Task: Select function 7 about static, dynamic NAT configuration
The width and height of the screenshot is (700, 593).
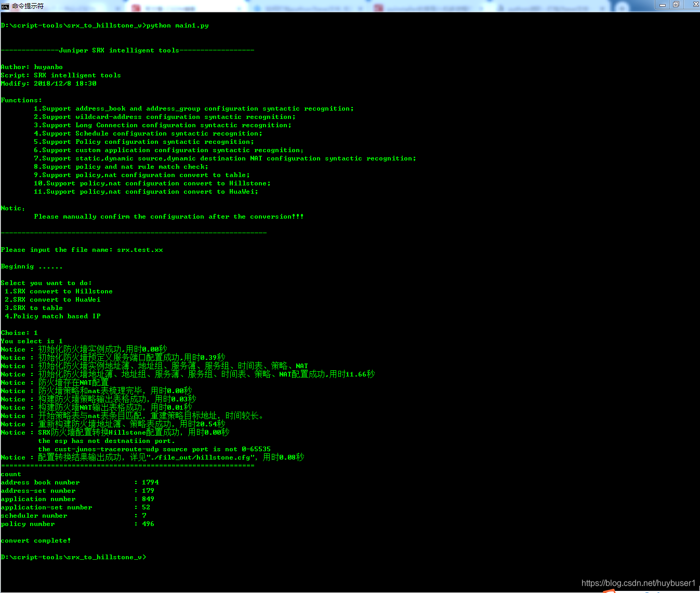Action: coord(225,158)
